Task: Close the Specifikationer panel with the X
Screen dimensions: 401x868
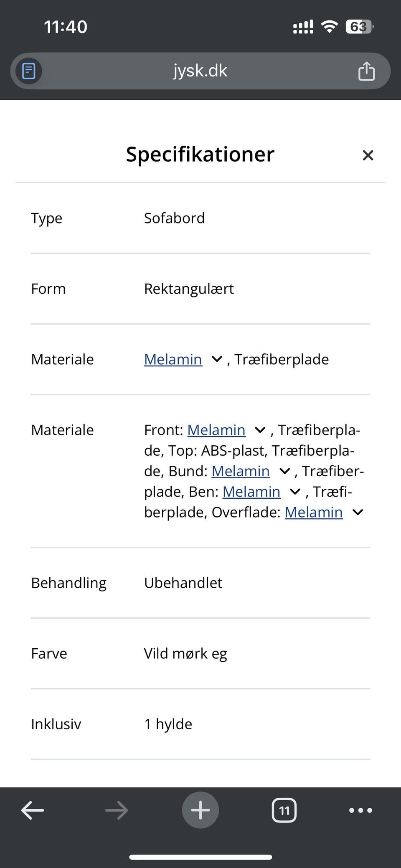Action: click(x=368, y=155)
